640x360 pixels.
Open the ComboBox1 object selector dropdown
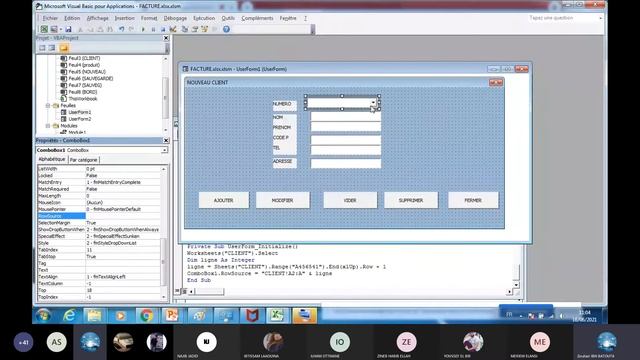point(164,150)
